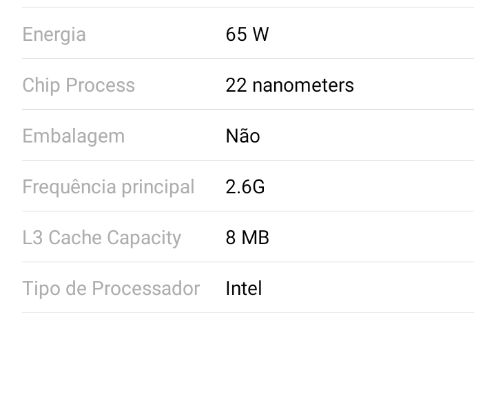Click the Embalagem label

point(73,136)
